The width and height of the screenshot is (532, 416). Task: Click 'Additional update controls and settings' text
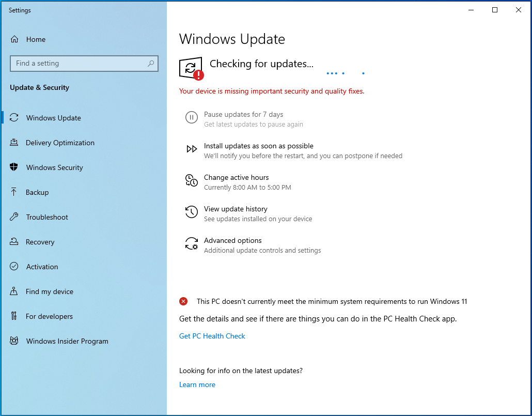(x=262, y=250)
